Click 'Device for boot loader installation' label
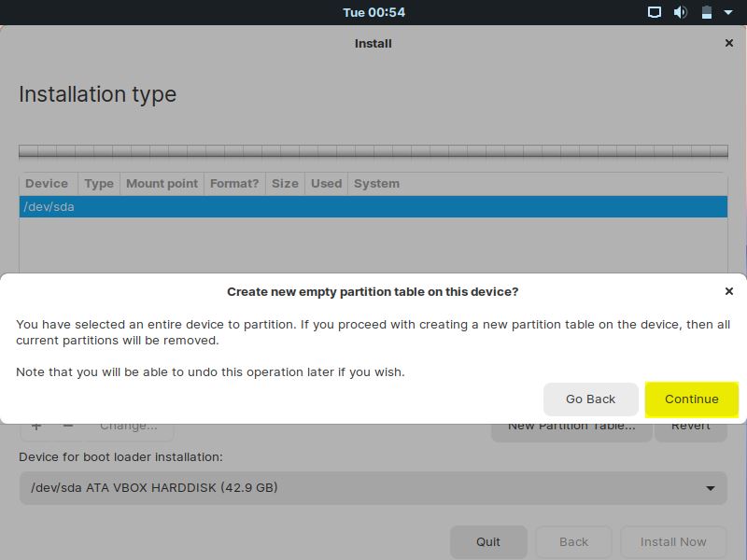This screenshot has width=747, height=560. [120, 456]
